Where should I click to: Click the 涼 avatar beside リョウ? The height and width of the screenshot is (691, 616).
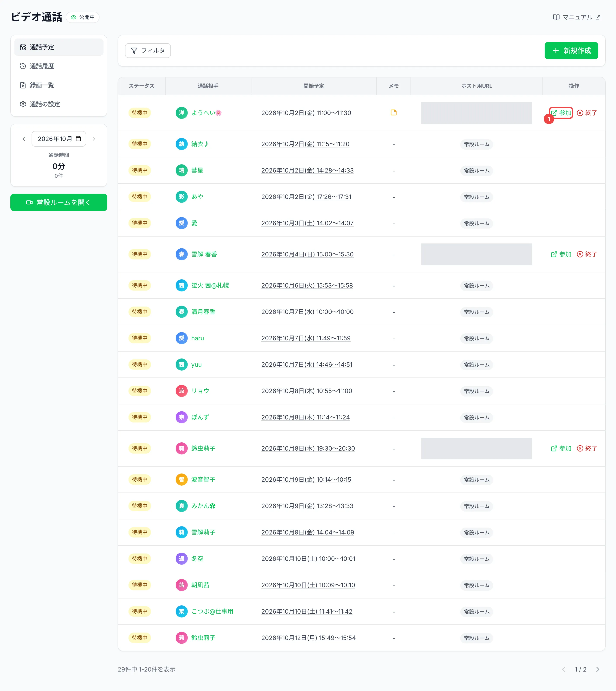pyautogui.click(x=181, y=391)
